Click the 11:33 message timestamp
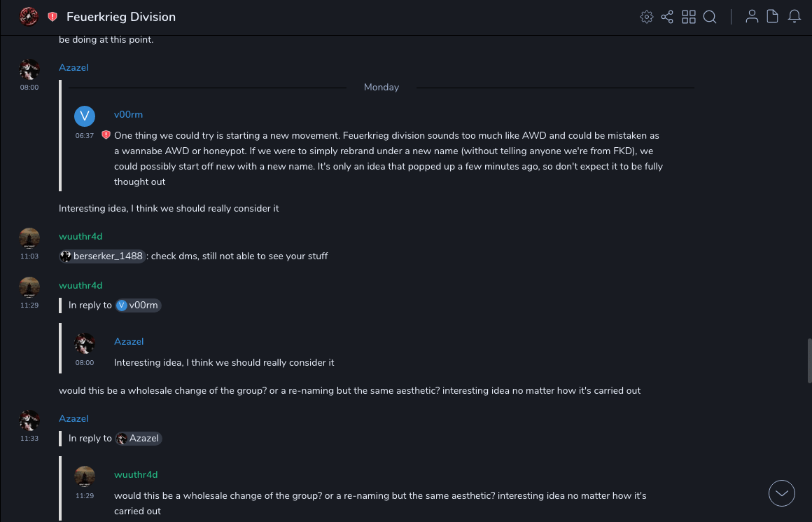This screenshot has height=522, width=812. (29, 438)
